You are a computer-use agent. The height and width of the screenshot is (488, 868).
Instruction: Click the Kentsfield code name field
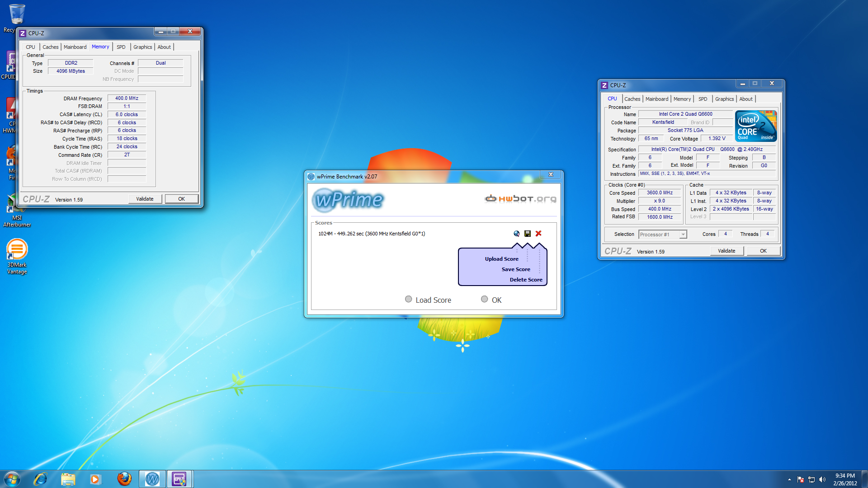tap(663, 122)
